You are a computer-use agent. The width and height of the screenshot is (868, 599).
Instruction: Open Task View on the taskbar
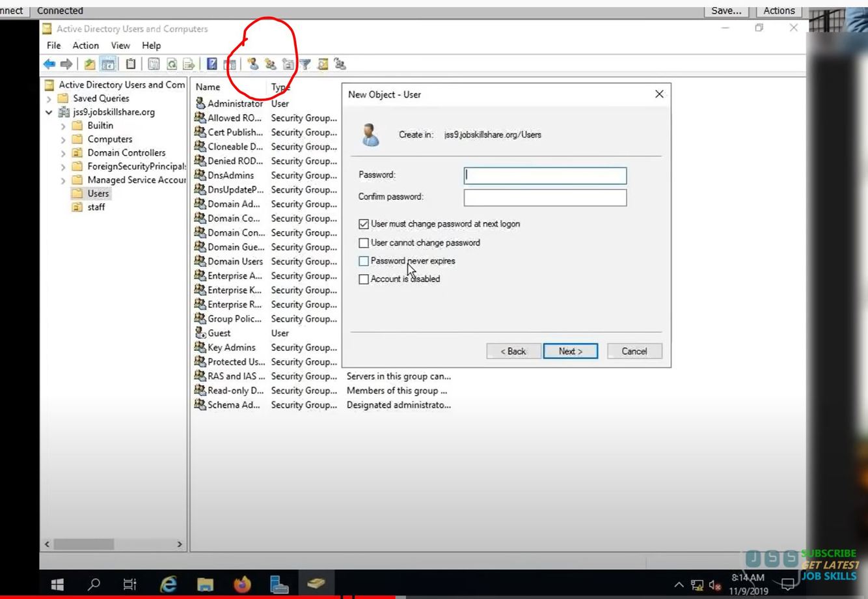pos(130,584)
